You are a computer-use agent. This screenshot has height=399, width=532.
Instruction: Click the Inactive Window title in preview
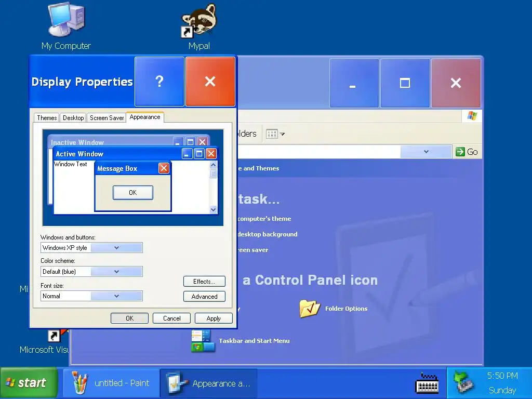pos(77,142)
